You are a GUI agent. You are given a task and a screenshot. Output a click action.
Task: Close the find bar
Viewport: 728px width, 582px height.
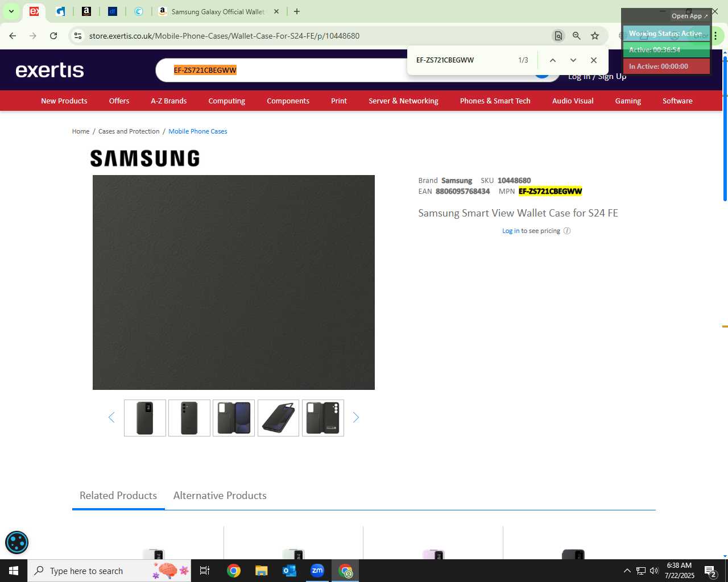point(594,60)
